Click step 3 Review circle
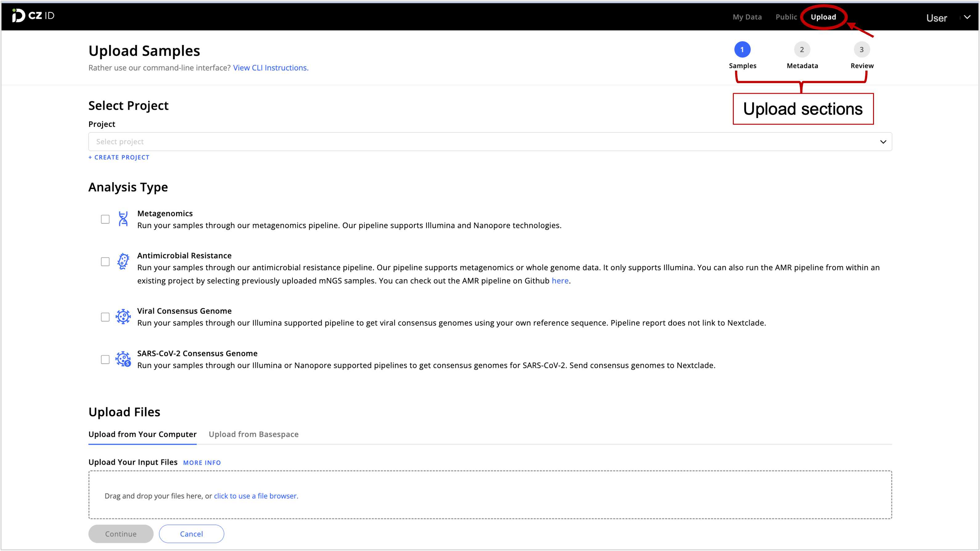This screenshot has width=980, height=551. [862, 49]
